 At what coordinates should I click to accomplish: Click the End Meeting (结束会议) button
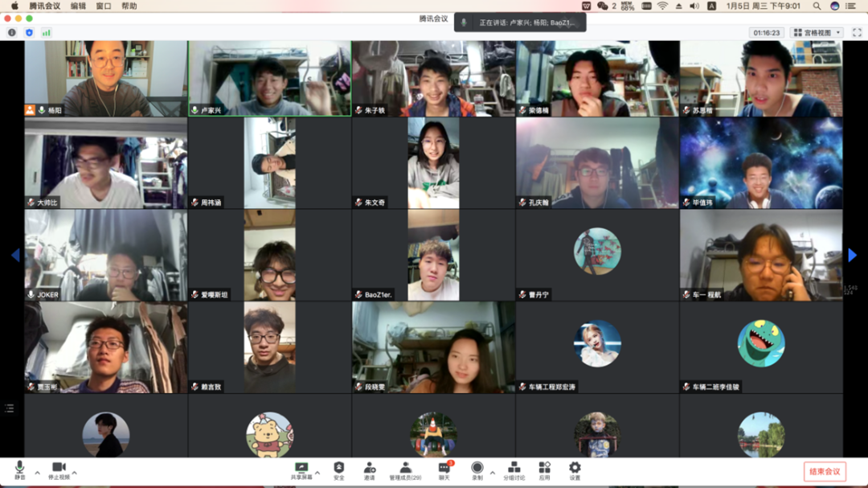825,471
